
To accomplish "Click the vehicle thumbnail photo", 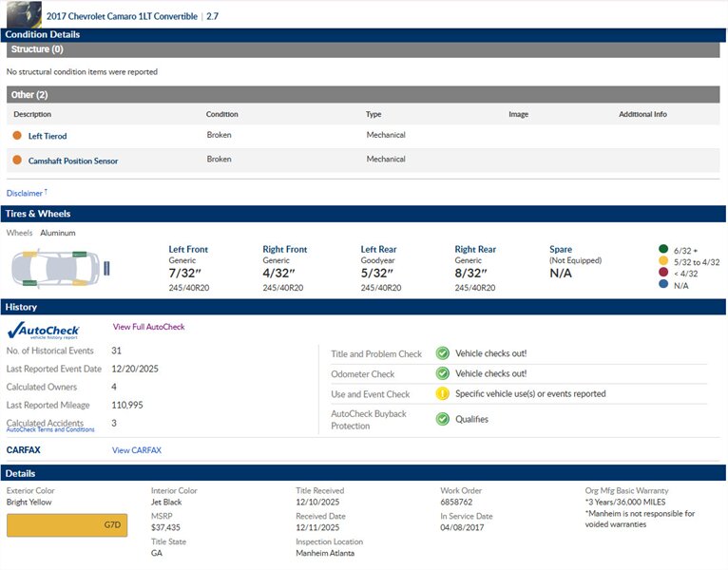I will click(23, 13).
